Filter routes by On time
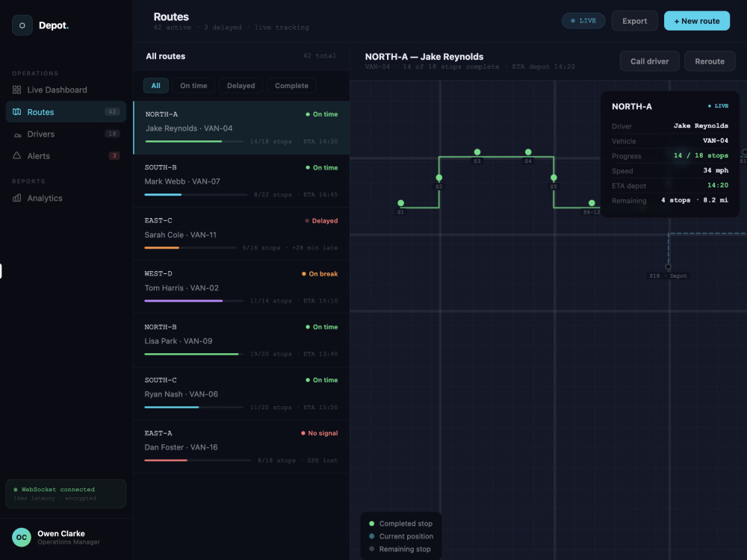Screen dimensions: 747x560 tap(193, 86)
